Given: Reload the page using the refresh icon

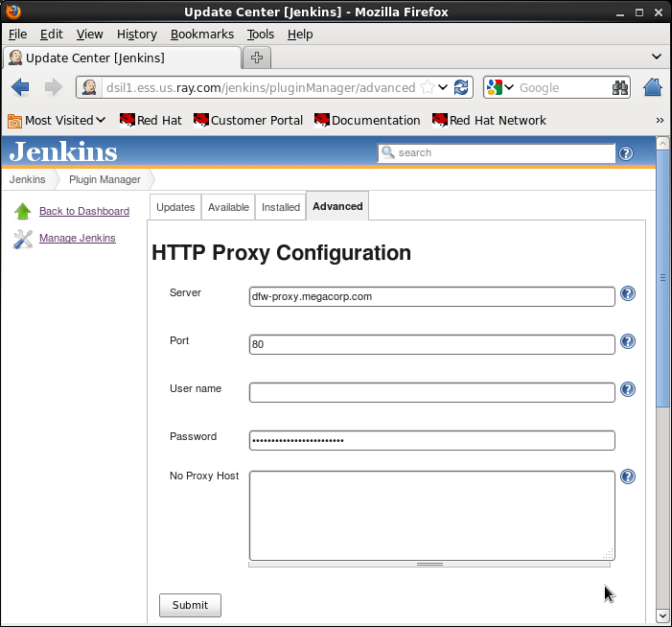Looking at the screenshot, I should [461, 87].
